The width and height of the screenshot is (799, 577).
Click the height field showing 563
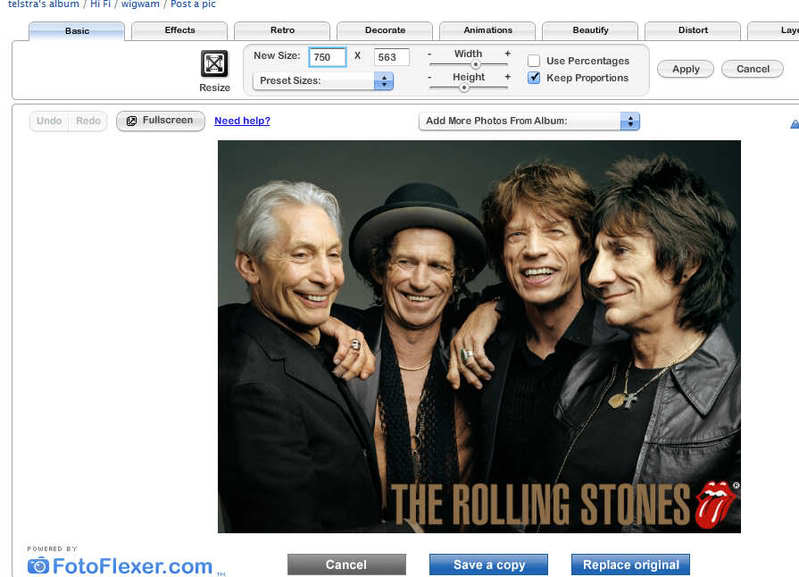391,57
